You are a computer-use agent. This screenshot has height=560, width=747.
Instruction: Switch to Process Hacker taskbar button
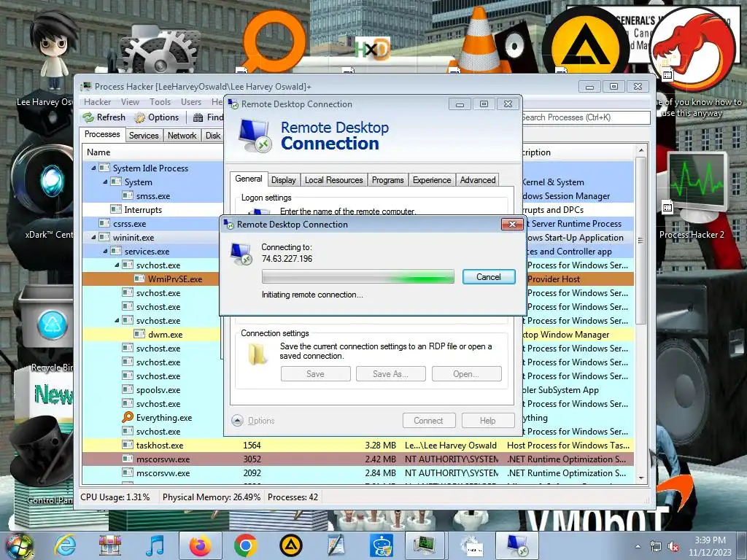[424, 545]
